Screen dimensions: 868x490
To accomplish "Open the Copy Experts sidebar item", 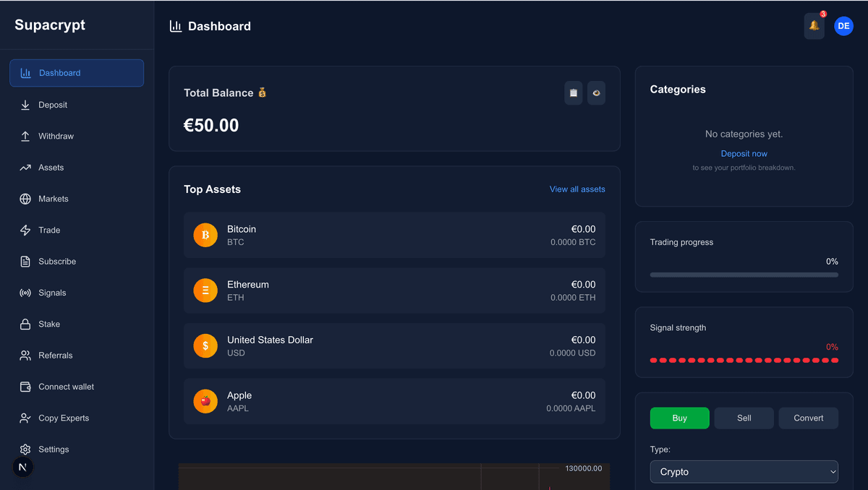I will tap(64, 418).
